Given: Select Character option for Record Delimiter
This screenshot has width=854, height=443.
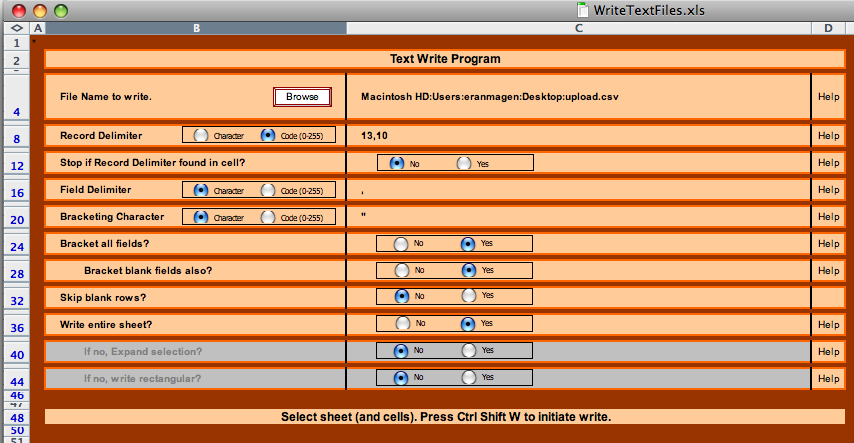Looking at the screenshot, I should point(201,135).
